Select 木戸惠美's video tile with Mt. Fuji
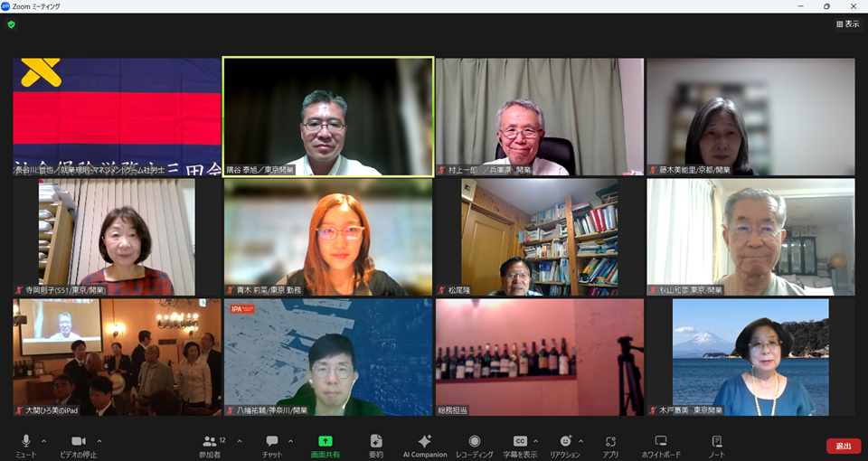The height and width of the screenshot is (461, 868). [750, 357]
